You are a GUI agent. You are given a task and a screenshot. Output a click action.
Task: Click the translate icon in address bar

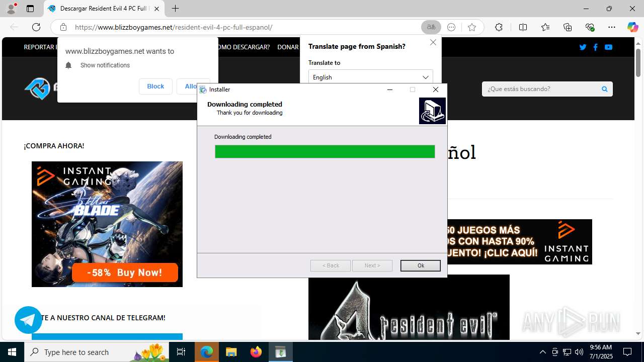tap(431, 27)
